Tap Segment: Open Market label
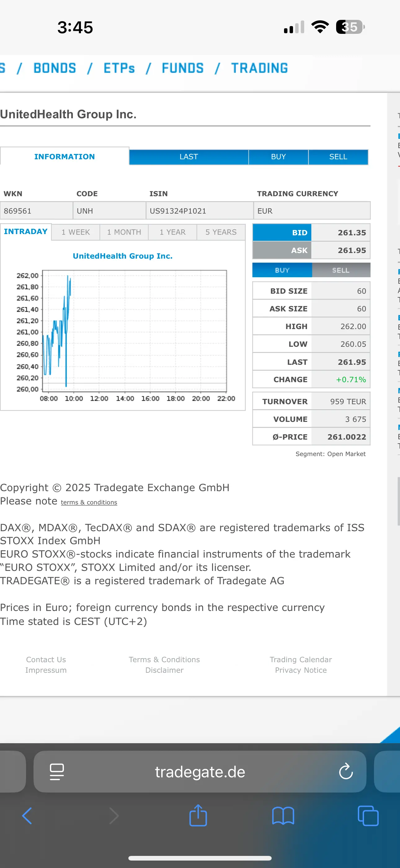 330,454
